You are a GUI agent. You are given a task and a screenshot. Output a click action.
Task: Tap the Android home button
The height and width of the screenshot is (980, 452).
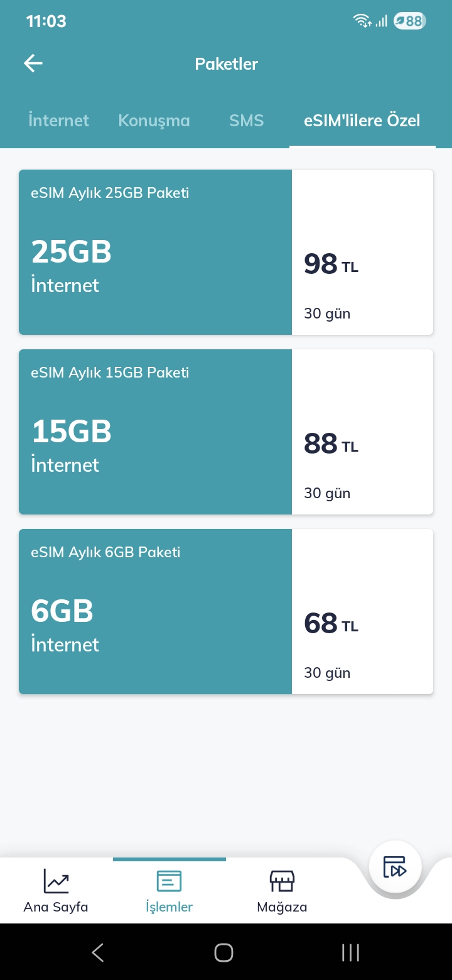pos(224,952)
